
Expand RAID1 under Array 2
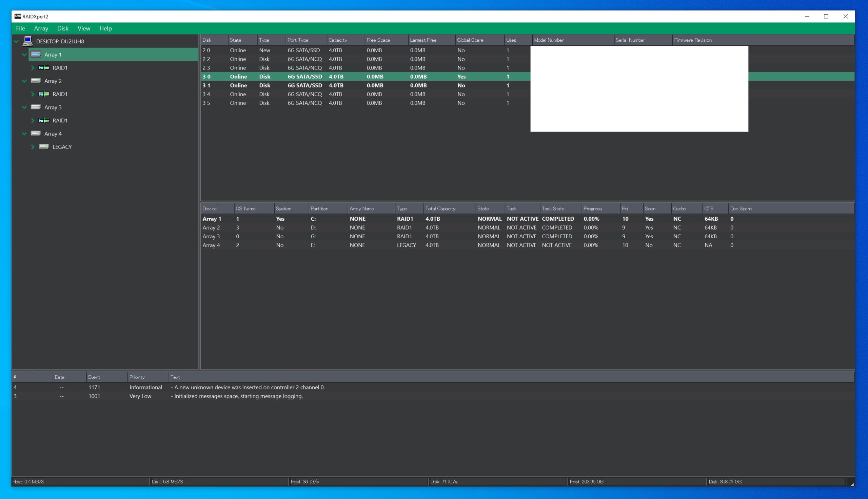pos(33,94)
